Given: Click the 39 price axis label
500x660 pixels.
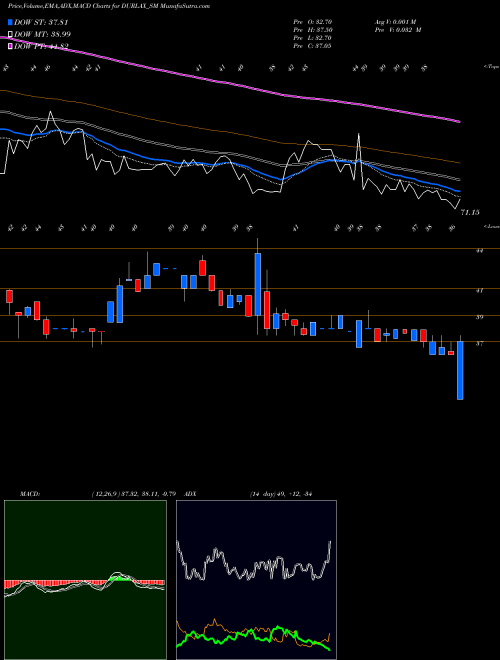Looking at the screenshot, I should (479, 317).
